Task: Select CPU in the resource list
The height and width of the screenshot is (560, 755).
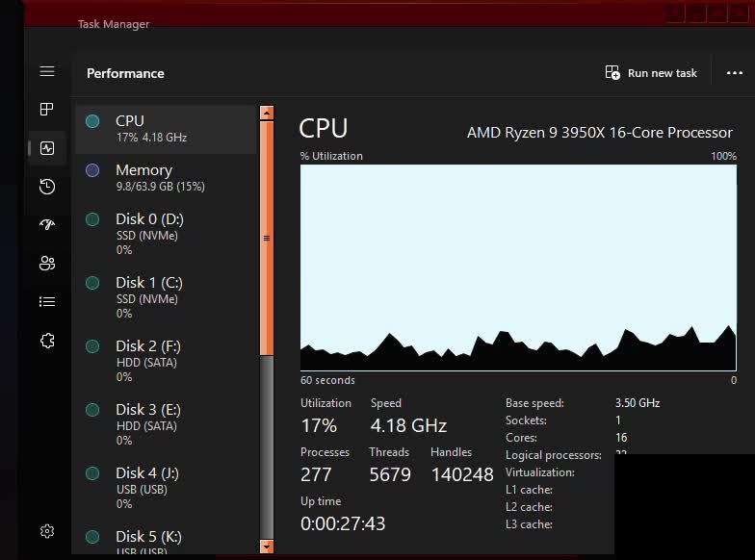Action: tap(166, 129)
